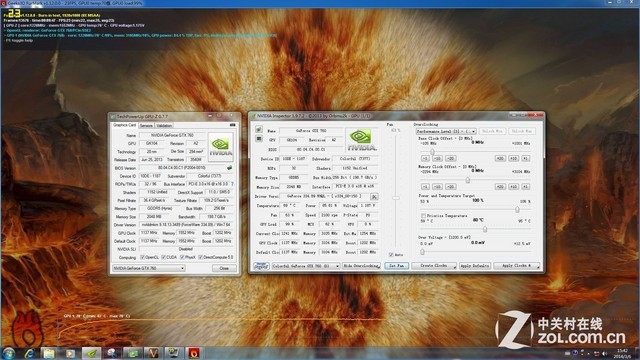Toggle PhysX checkbox in GPU-Z
Image resolution: width=640 pixels, height=360 pixels.
(182, 258)
